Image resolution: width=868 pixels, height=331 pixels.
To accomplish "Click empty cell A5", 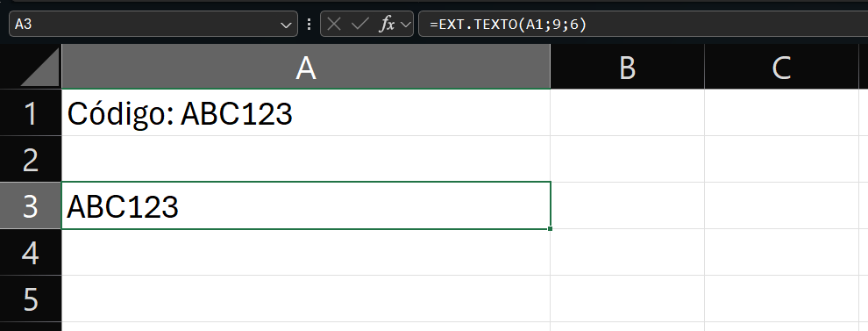I will 306,299.
